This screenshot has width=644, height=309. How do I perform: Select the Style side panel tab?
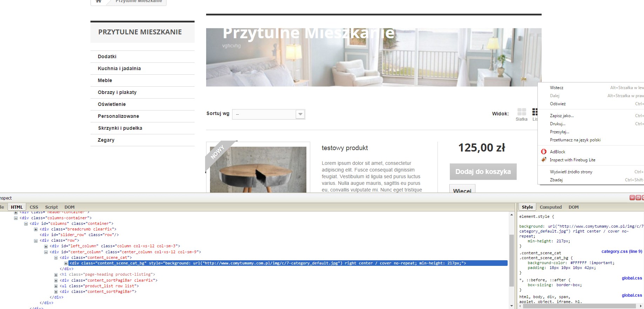527,207
